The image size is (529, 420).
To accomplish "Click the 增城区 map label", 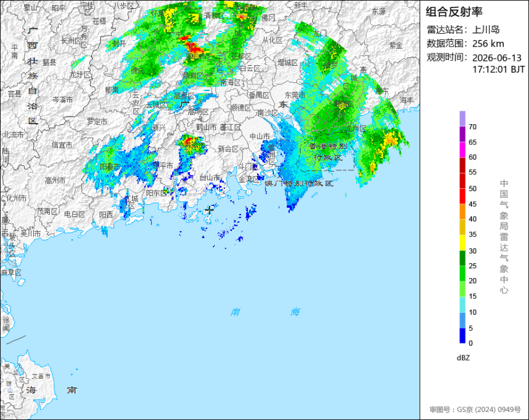I will click(x=288, y=63).
